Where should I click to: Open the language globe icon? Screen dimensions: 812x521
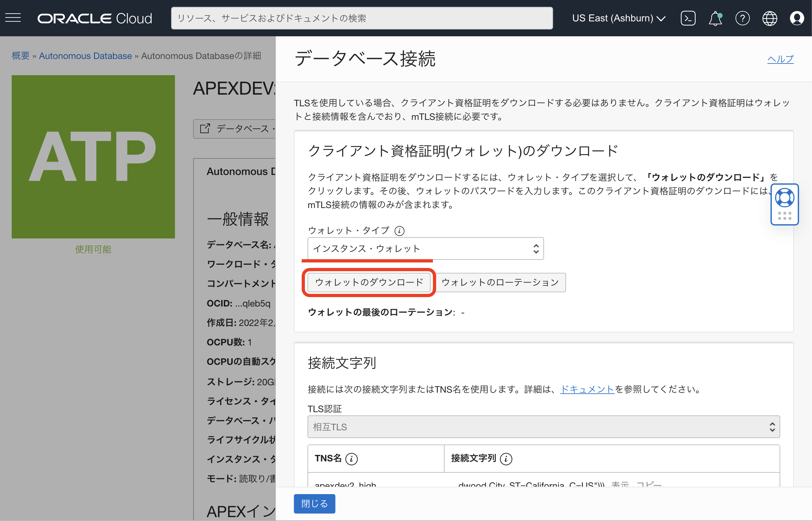[769, 18]
